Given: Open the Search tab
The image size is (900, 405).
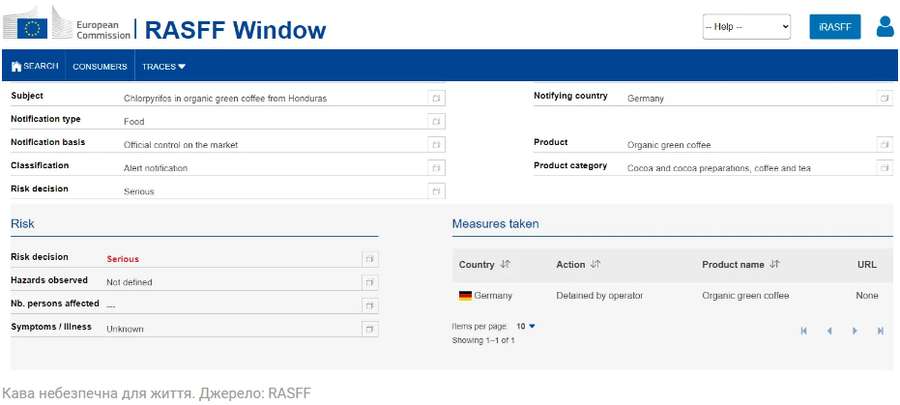Looking at the screenshot, I should pos(34,67).
